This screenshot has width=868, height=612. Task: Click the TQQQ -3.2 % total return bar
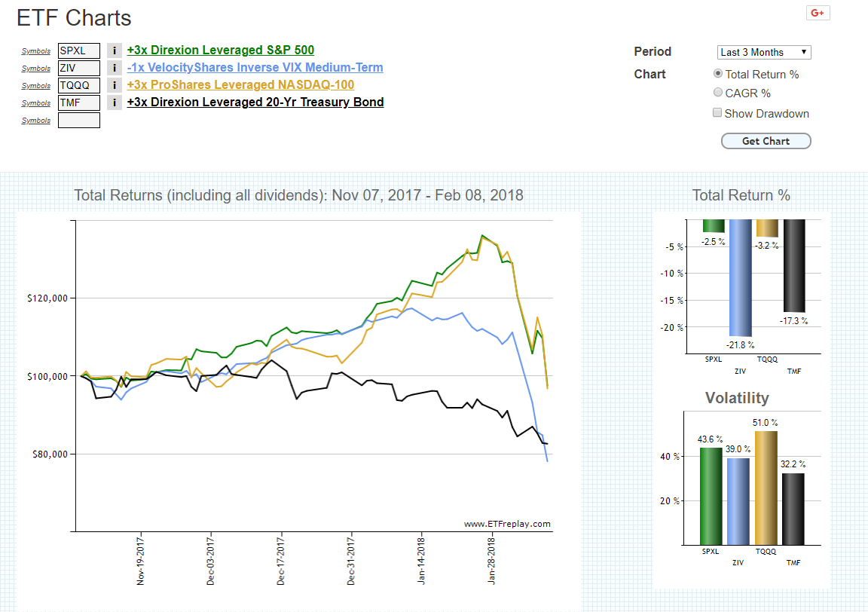pos(767,228)
